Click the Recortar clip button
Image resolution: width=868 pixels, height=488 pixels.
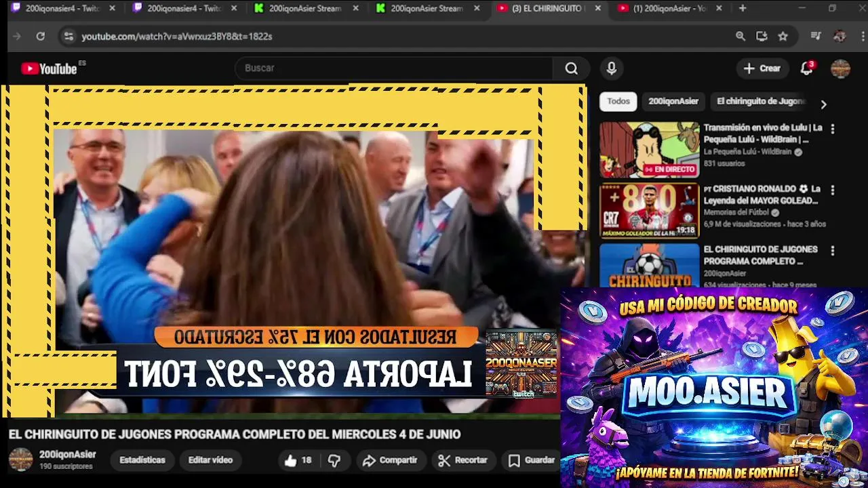click(x=462, y=460)
